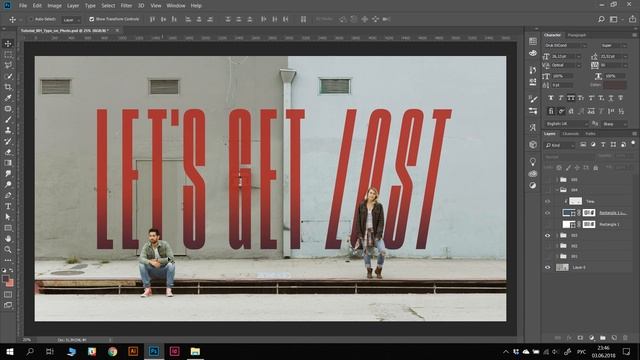Open Illustrator from the taskbar
Image resolution: width=640 pixels, height=360 pixels.
coord(133,351)
